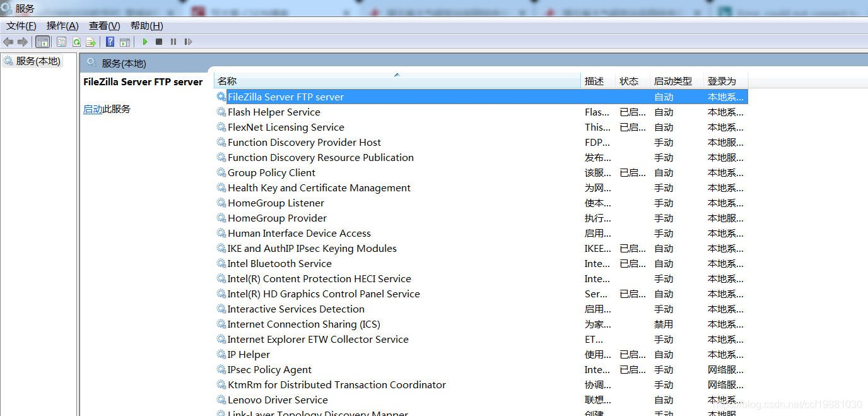
Task: Select the HomeGroup Provider name
Action: [x=277, y=218]
